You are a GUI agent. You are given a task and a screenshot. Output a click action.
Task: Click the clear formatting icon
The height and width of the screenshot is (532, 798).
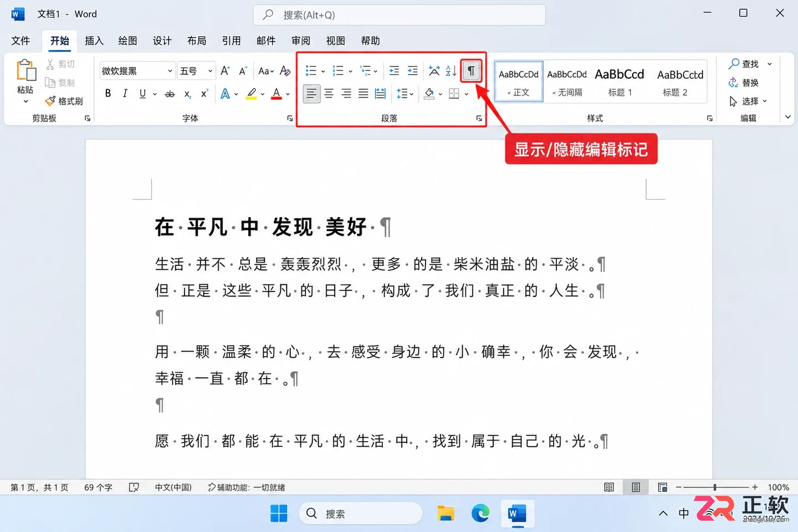(x=285, y=70)
